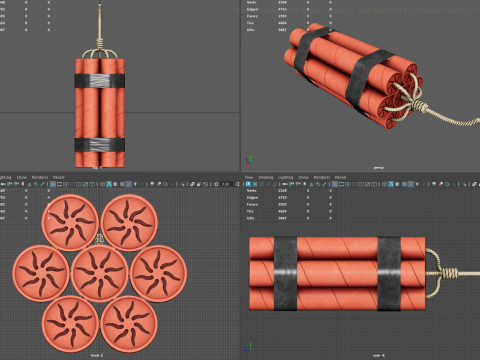Click 'Faces:' heads-up label in side view
This screenshot has height=360, width=480.
252,204
